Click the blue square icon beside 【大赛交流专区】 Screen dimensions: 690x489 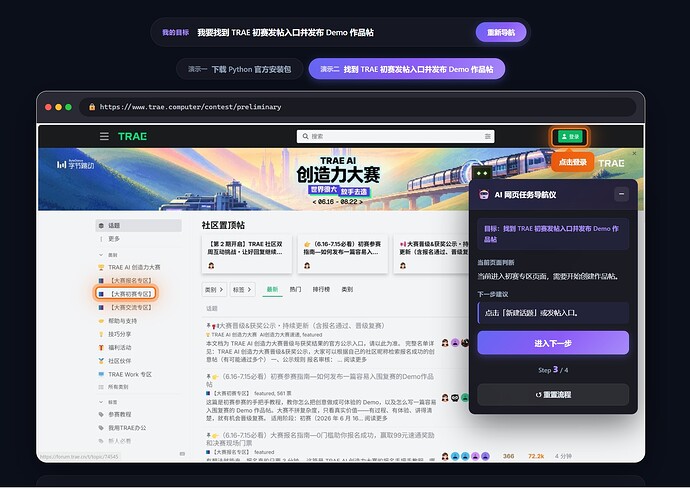tap(101, 307)
